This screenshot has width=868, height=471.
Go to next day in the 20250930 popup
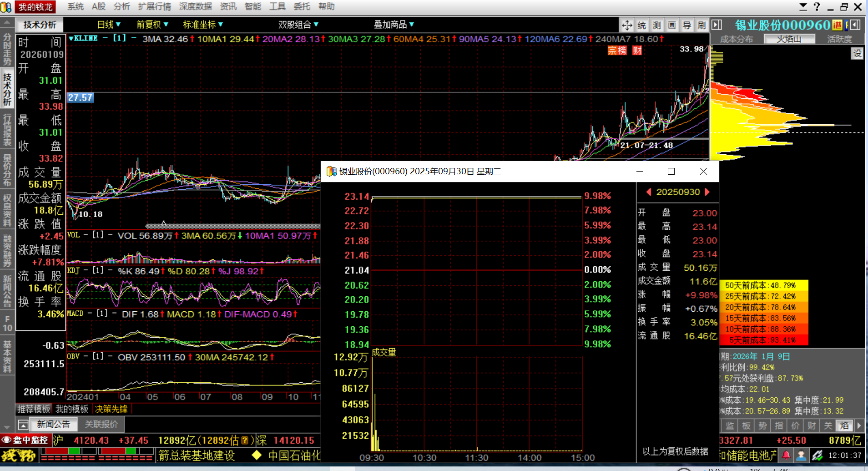click(707, 192)
